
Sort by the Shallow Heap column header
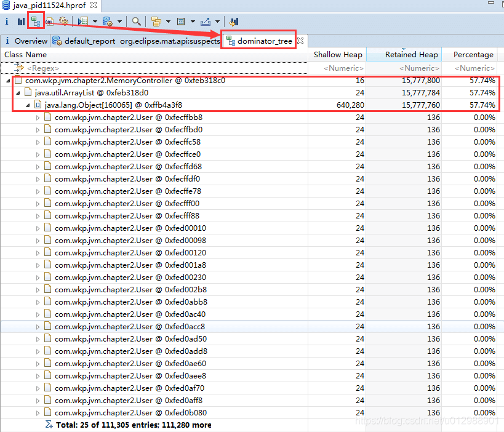click(x=337, y=54)
